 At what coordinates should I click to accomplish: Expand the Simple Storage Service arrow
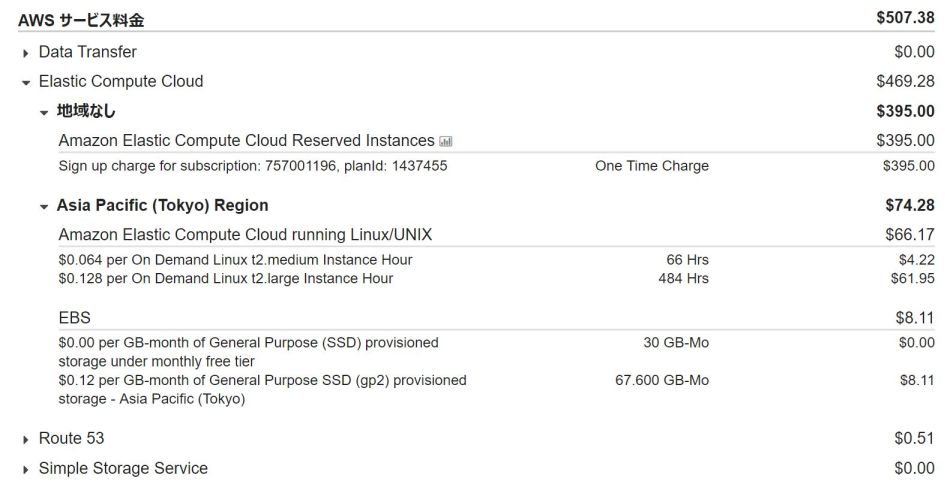[26, 469]
